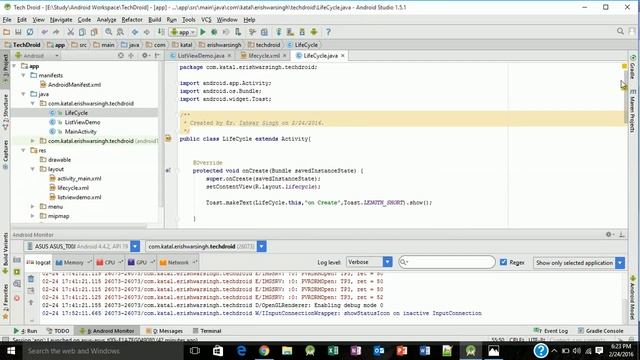Open the Build menu
640x360 pixels.
point(154,20)
